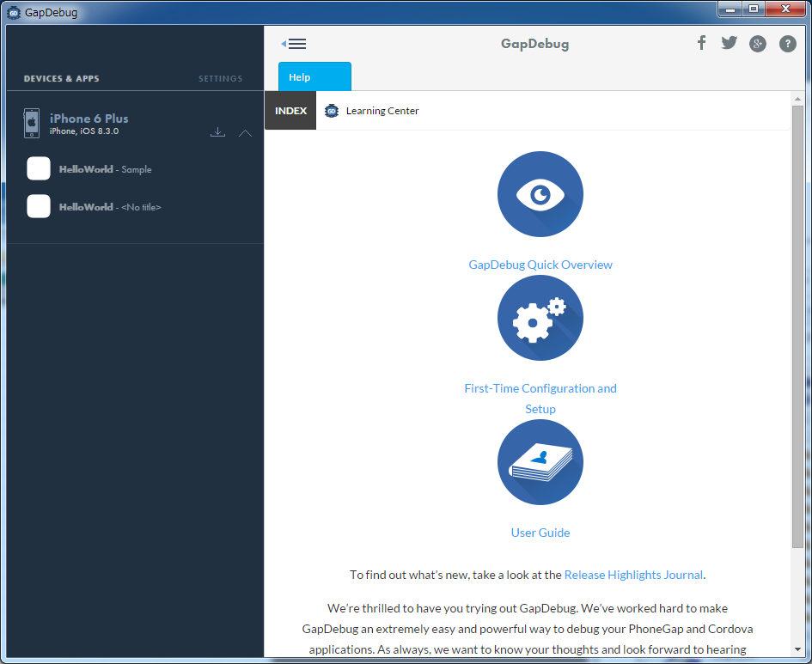Click the download icon beside iPhone 6 Plus
This screenshot has width=812, height=664.
pos(217,132)
